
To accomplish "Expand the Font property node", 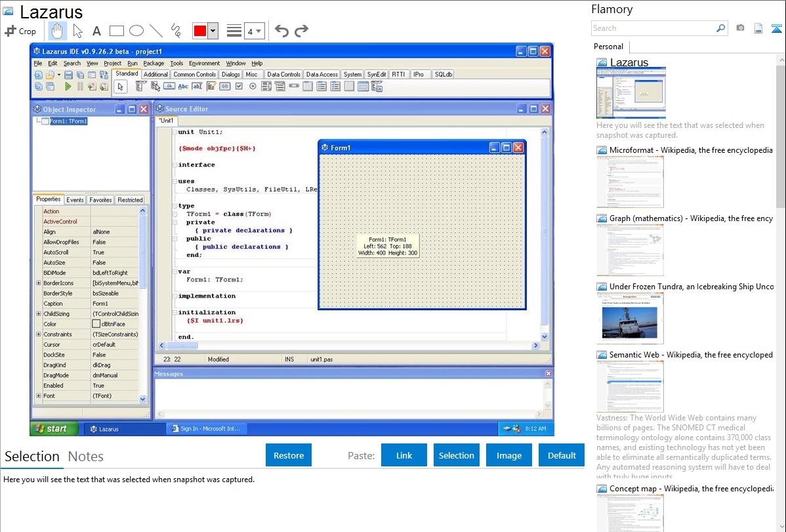I will [x=39, y=396].
